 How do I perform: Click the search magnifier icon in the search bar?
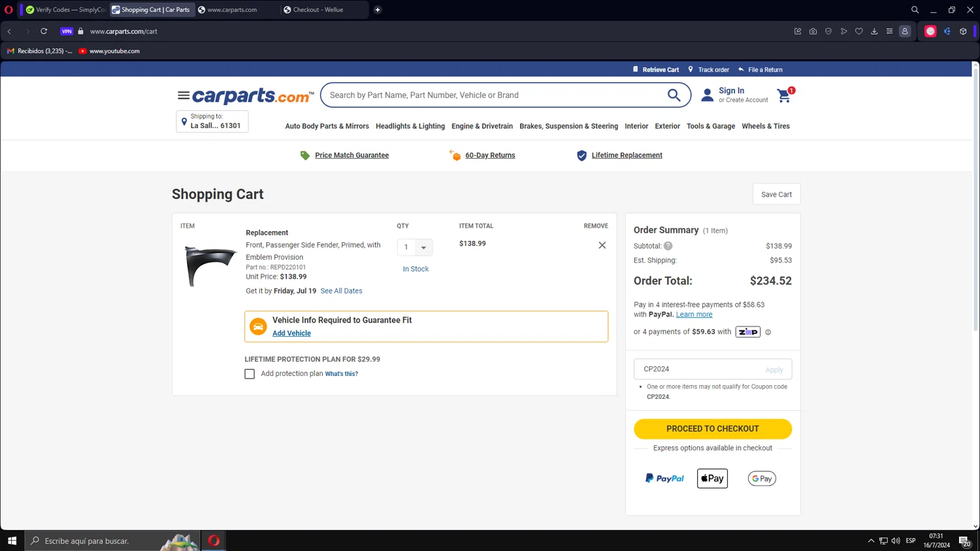(x=674, y=95)
